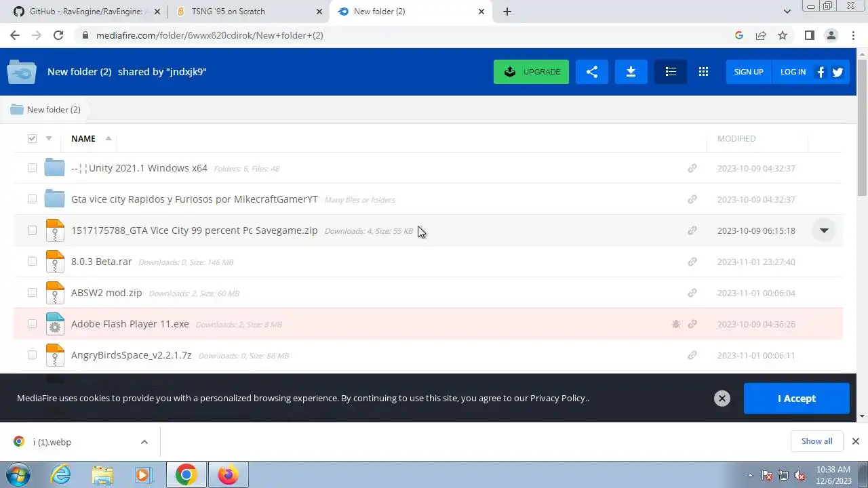
Task: Bookmark this page with star icon
Action: tap(783, 35)
